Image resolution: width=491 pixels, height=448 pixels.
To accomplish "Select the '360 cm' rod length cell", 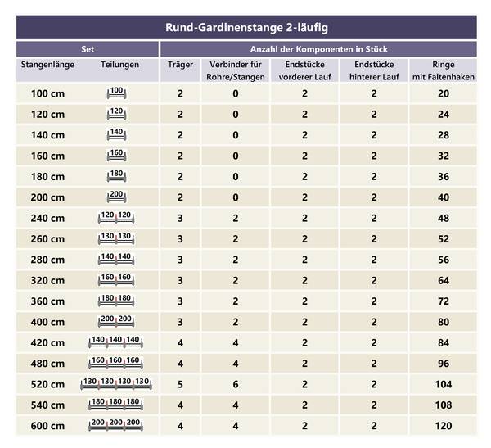I will click(x=47, y=301).
